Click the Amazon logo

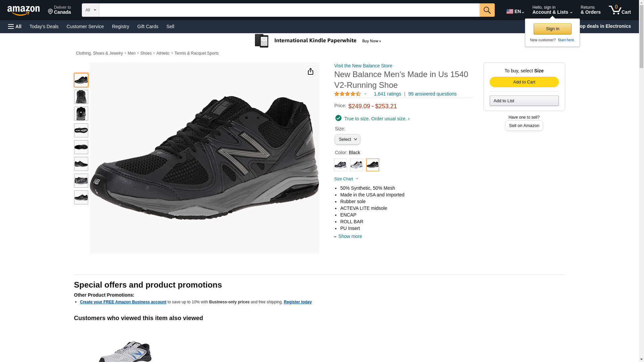click(23, 11)
